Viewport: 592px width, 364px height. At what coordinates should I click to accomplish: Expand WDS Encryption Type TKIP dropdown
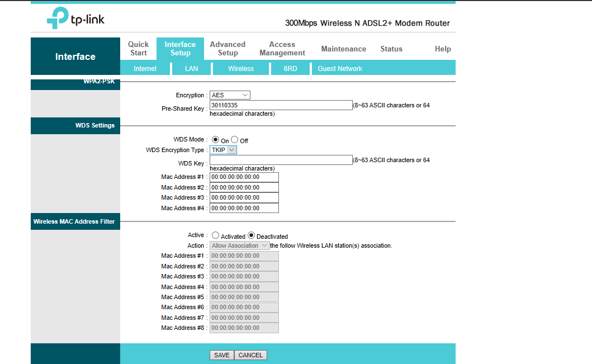[223, 150]
